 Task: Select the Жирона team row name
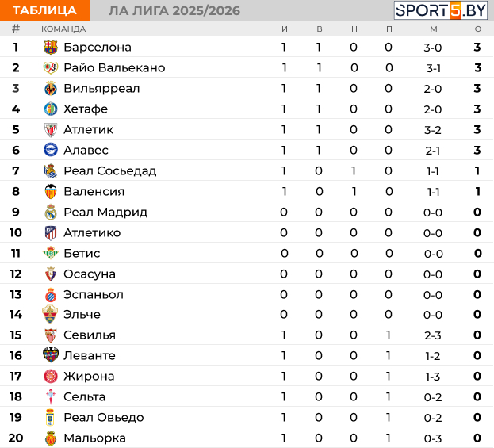89,376
